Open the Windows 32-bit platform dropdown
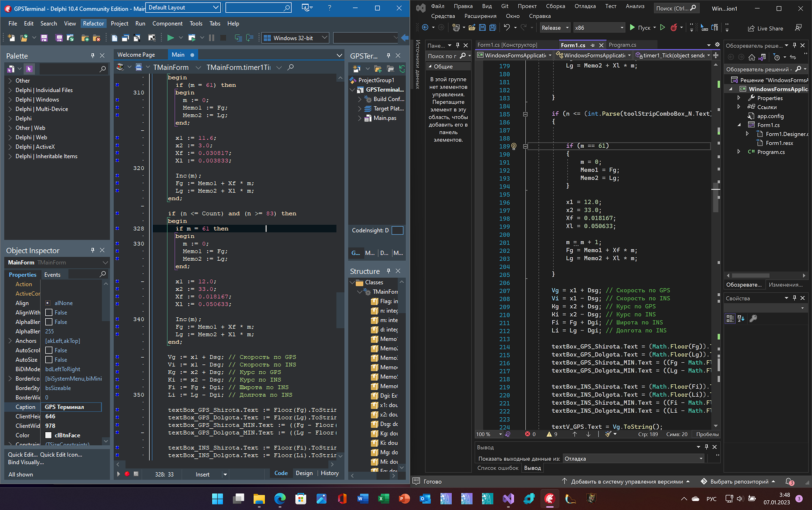This screenshot has height=510, width=812. (x=324, y=38)
